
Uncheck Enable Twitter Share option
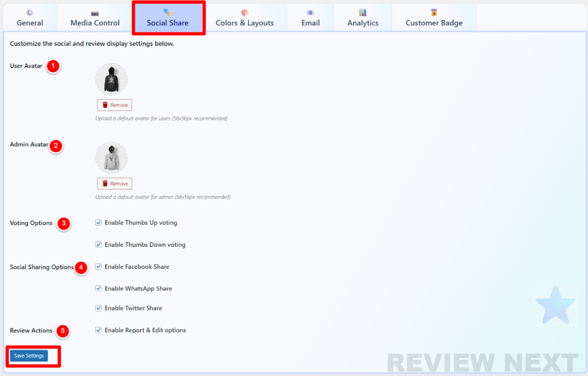tap(98, 308)
